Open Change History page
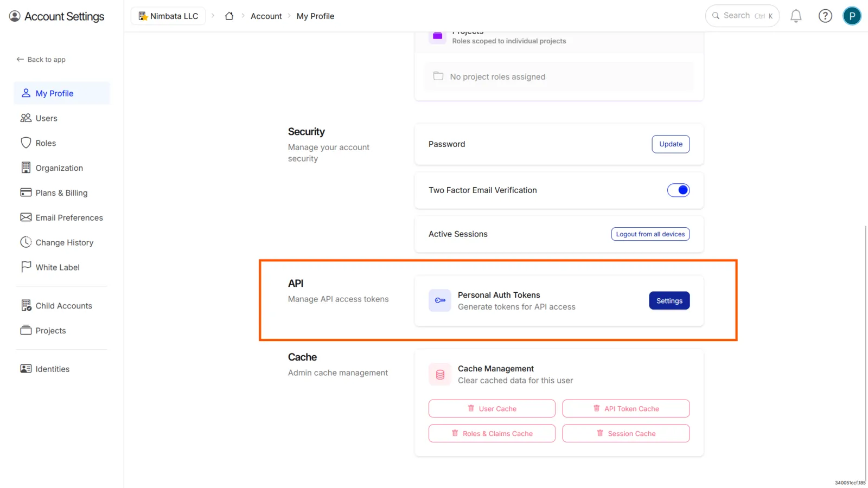868x488 pixels. point(62,242)
